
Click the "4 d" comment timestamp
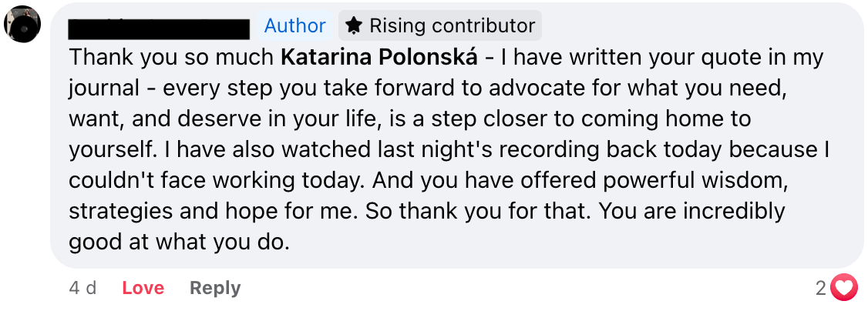(82, 288)
